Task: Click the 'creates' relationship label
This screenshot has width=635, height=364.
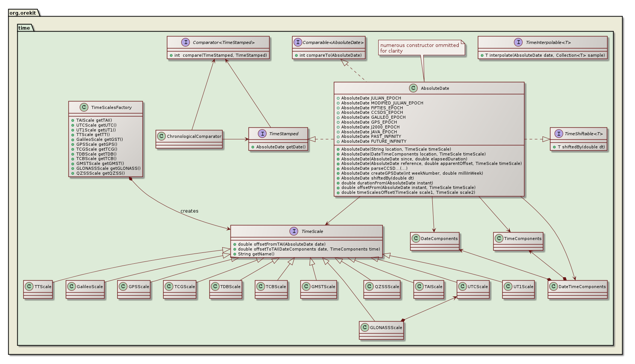Action: tap(189, 211)
